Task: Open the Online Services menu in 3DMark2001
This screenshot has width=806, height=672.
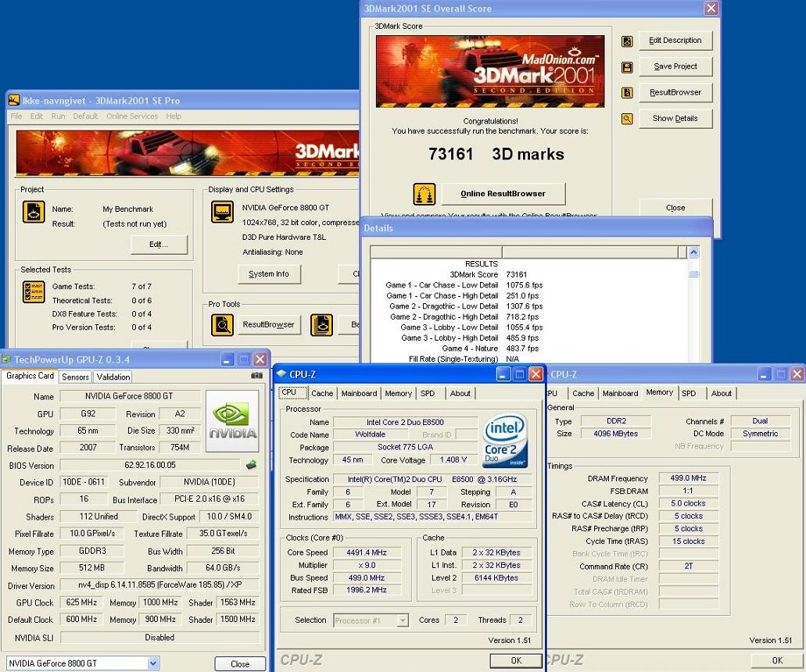Action: tap(132, 116)
